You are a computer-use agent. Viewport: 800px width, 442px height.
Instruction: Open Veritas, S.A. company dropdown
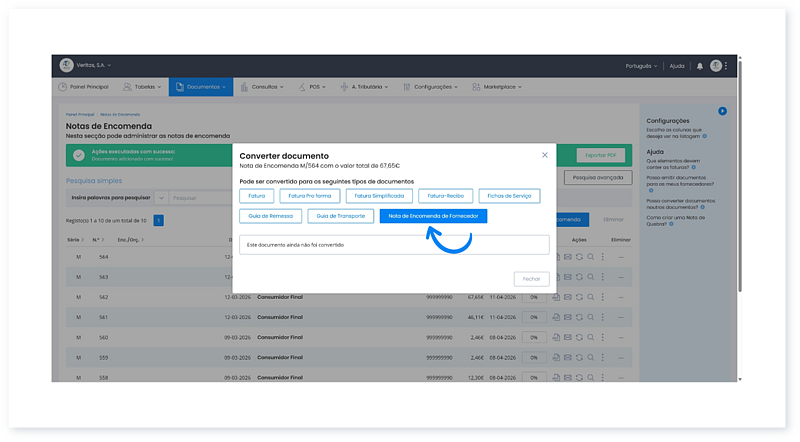click(94, 65)
